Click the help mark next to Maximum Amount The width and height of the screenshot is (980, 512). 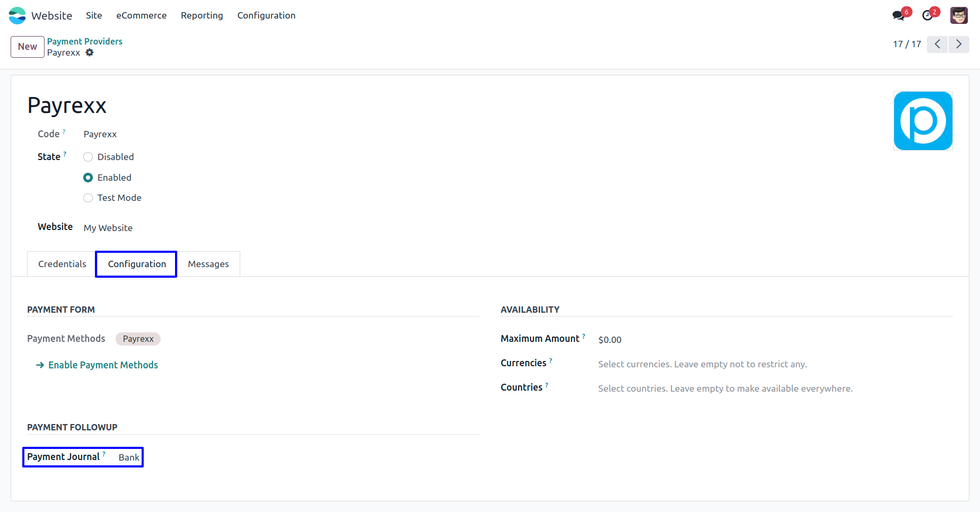click(x=584, y=336)
